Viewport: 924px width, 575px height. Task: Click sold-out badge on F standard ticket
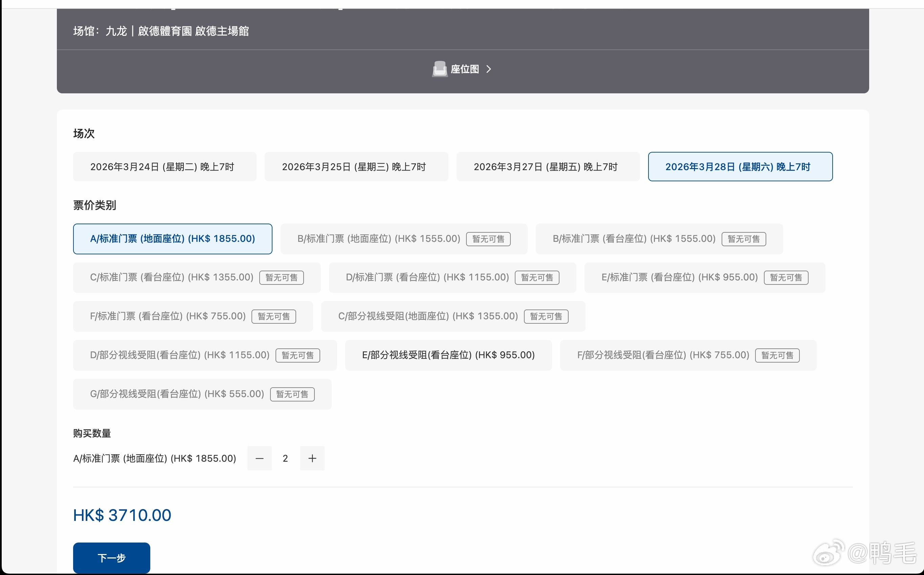point(273,316)
